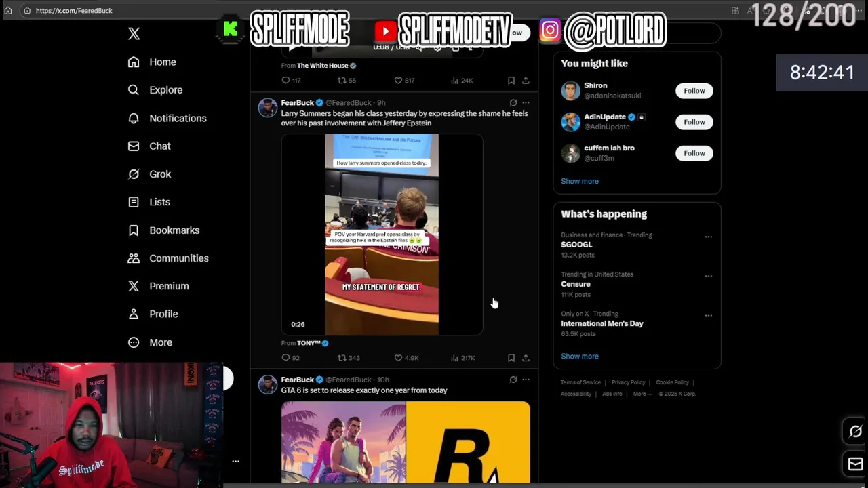Bookmark The White House video post
Image resolution: width=868 pixels, height=488 pixels.
(511, 81)
